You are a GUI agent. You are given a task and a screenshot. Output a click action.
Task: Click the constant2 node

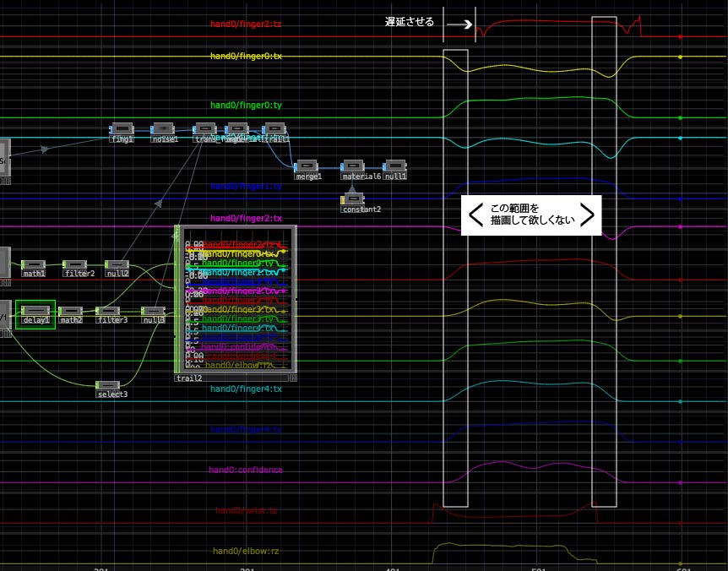352,199
